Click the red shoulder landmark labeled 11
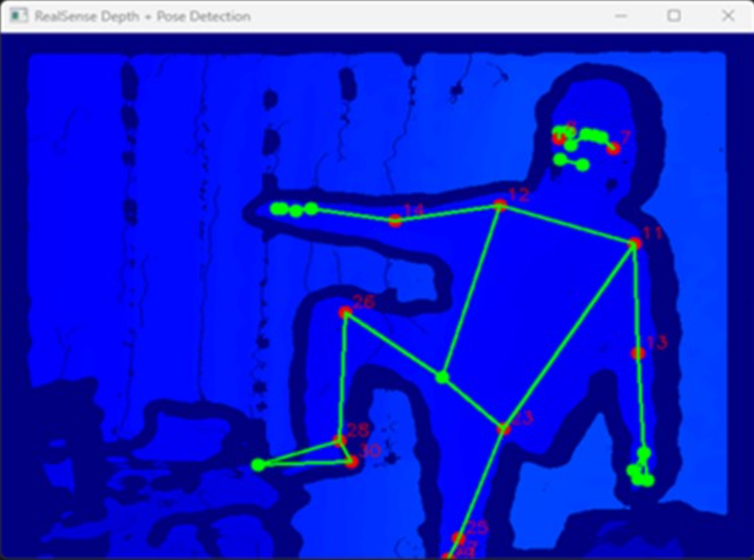754x560 pixels. [x=634, y=243]
